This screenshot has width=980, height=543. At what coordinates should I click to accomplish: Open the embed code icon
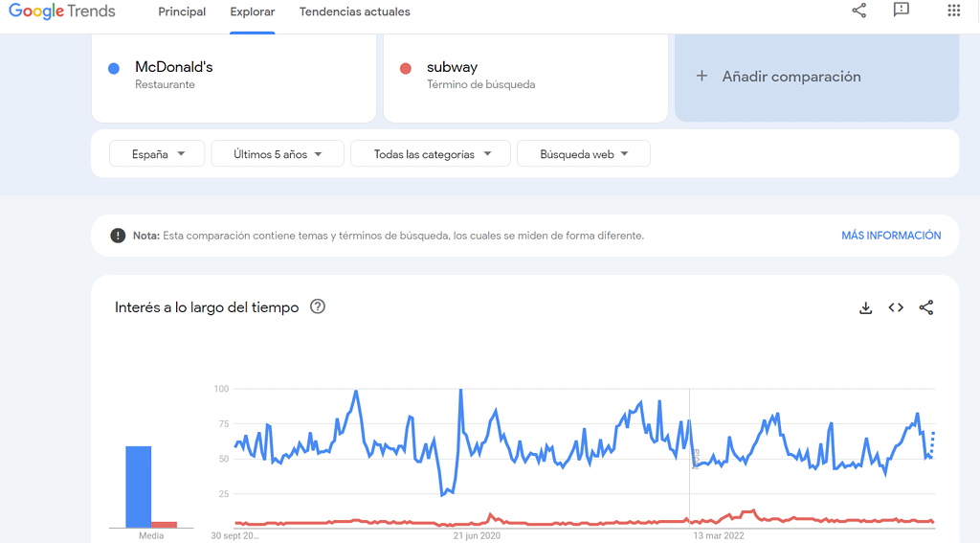896,307
